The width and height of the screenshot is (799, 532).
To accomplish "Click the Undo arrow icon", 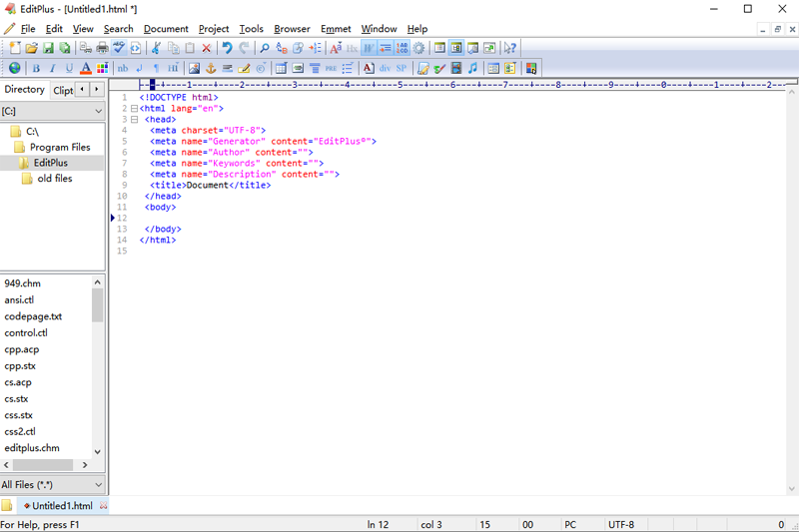I will coord(227,48).
